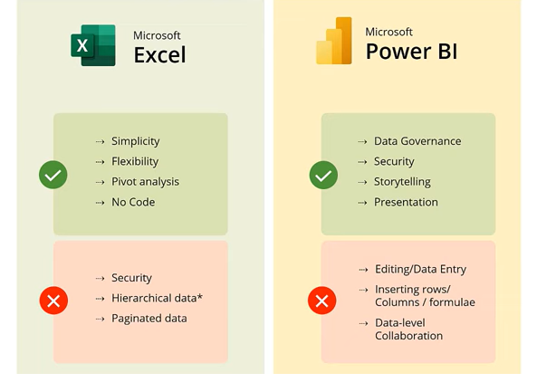
Task: Click the arrow next to Paginated data
Action: 100,319
